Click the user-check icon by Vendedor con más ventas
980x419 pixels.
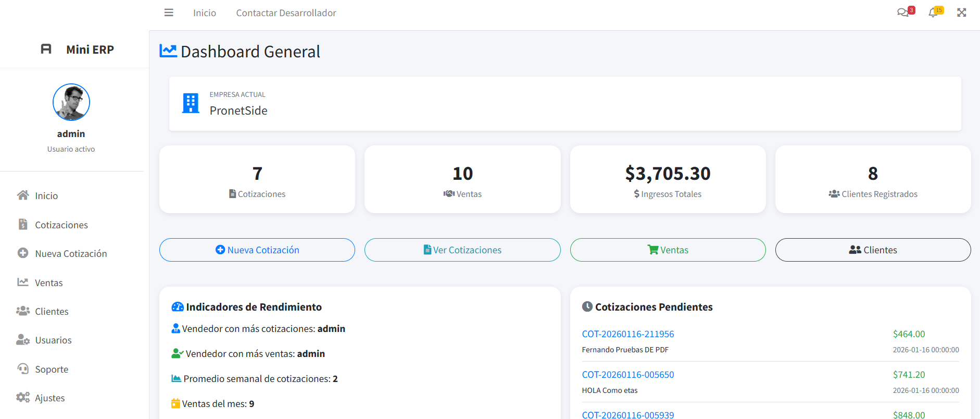[x=178, y=354]
